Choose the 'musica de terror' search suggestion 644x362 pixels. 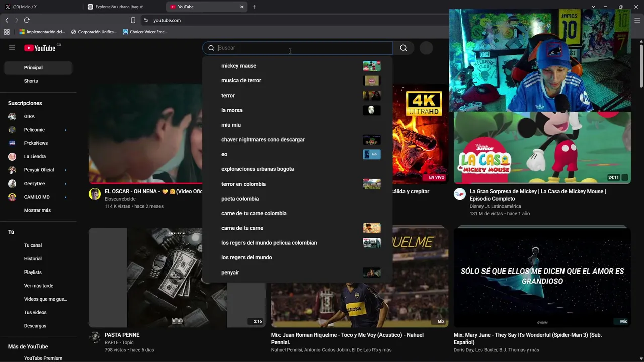coord(297,80)
